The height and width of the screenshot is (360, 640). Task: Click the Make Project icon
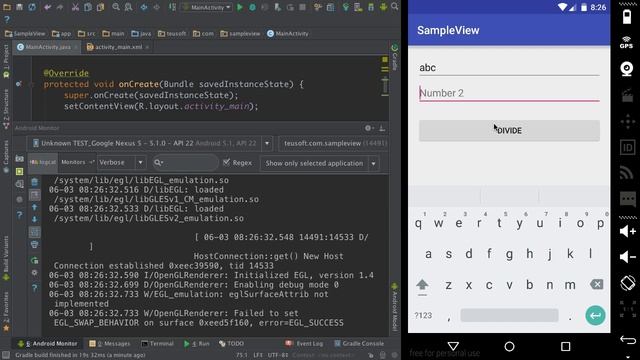tap(172, 7)
